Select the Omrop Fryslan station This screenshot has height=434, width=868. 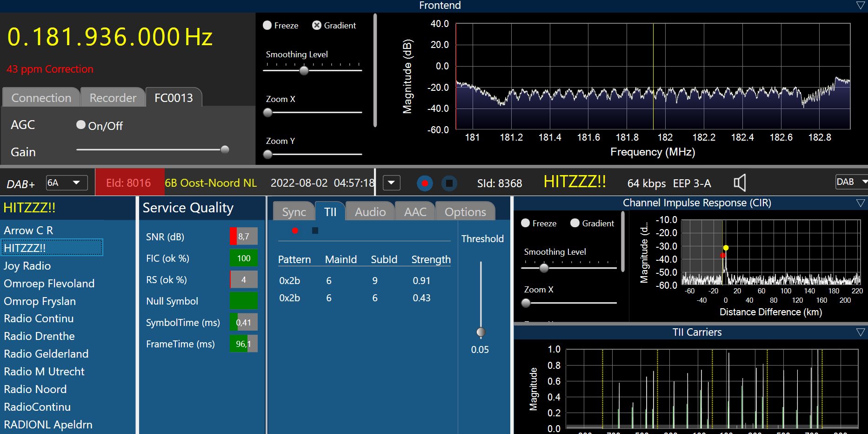[40, 301]
